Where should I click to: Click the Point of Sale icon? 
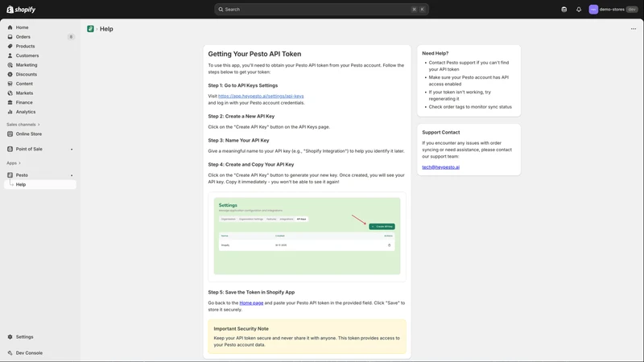(x=10, y=149)
